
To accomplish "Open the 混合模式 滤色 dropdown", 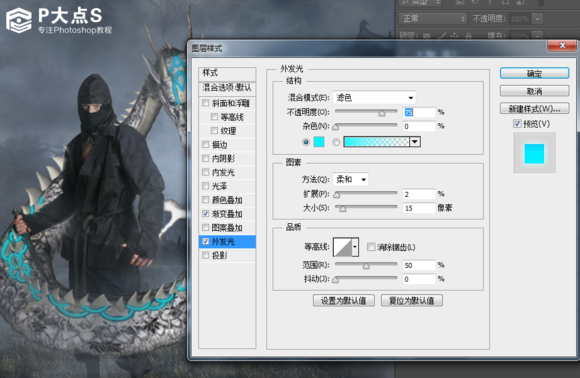I will click(x=374, y=98).
